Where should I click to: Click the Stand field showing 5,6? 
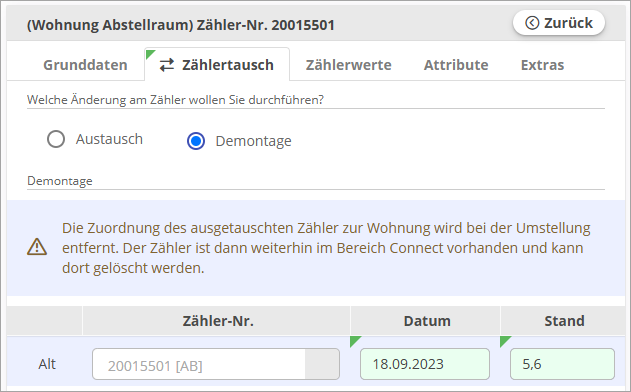tap(563, 364)
